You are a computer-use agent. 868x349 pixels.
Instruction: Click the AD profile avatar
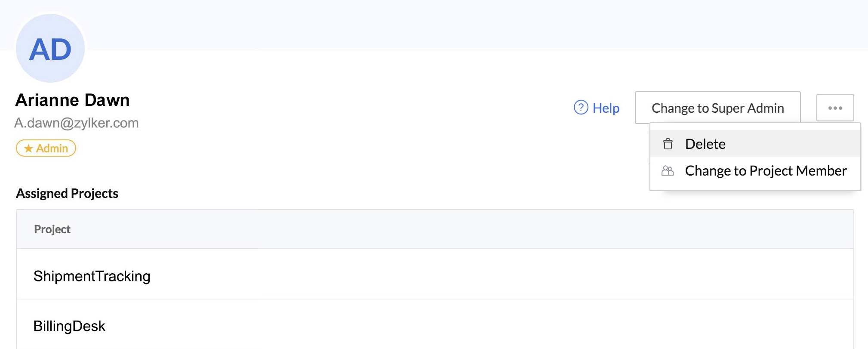coord(50,48)
